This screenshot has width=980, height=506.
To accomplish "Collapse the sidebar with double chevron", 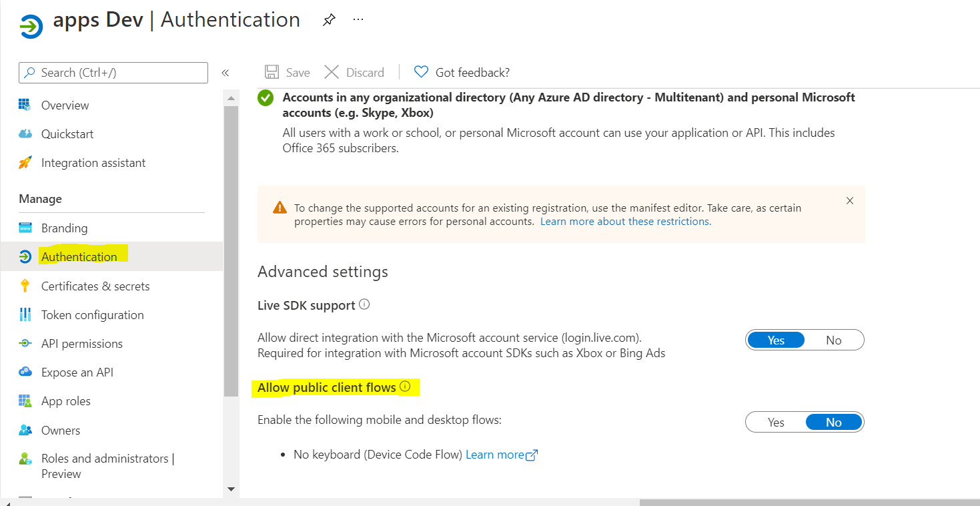I will point(225,73).
